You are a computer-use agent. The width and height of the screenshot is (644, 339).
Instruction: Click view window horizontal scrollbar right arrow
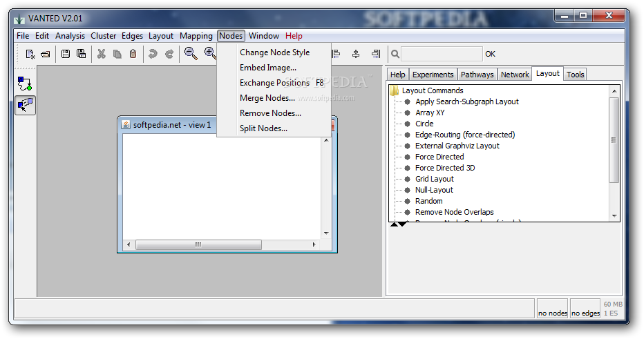[x=314, y=244]
